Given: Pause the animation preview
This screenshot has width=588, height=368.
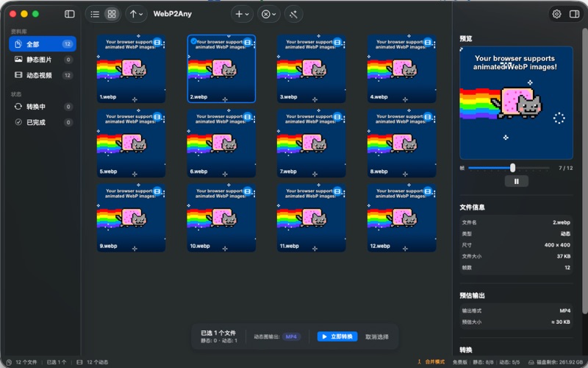Looking at the screenshot, I should (517, 181).
